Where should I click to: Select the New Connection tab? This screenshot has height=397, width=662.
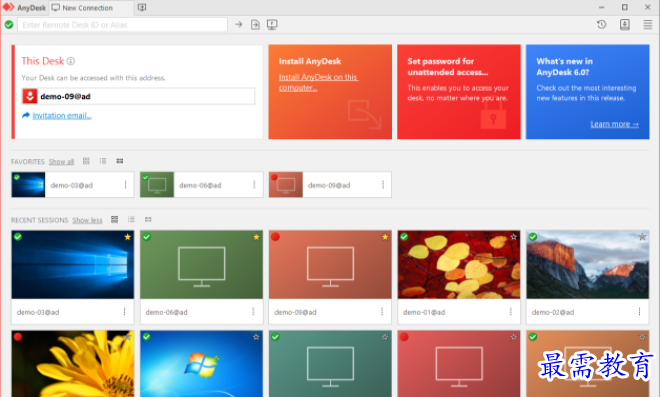coord(91,8)
